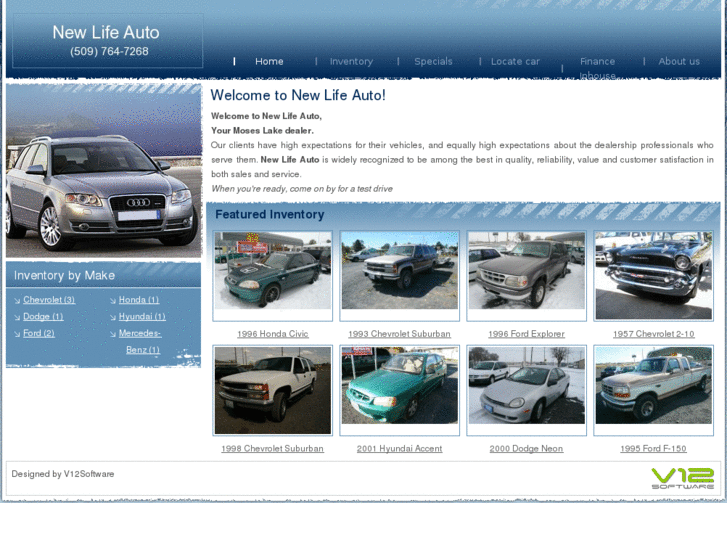Follow the 1996 Ford Explorer link
This screenshot has width=727, height=545.
click(526, 334)
